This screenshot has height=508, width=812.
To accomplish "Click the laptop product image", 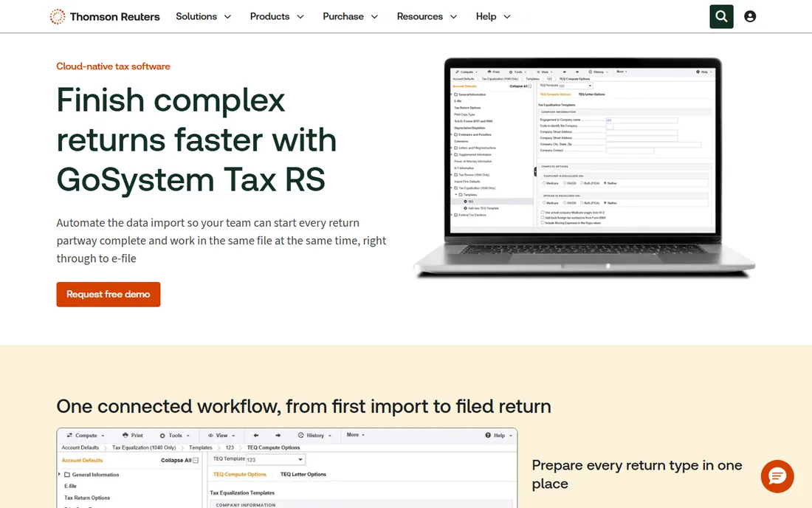I will pos(584,167).
